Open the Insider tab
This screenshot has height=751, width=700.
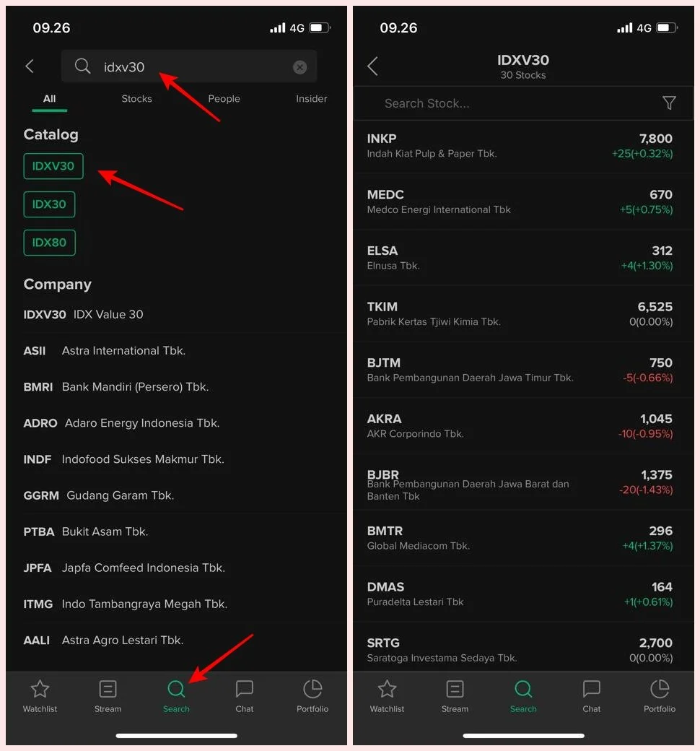[311, 99]
